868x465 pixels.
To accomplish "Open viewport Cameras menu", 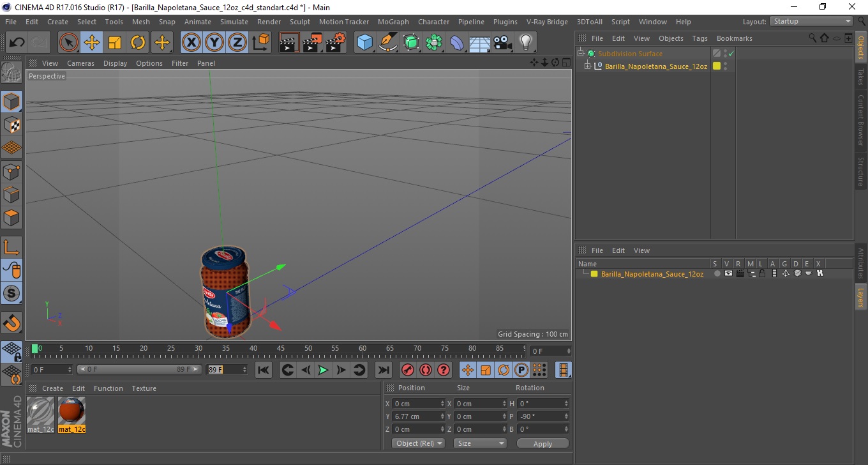I will pos(80,63).
